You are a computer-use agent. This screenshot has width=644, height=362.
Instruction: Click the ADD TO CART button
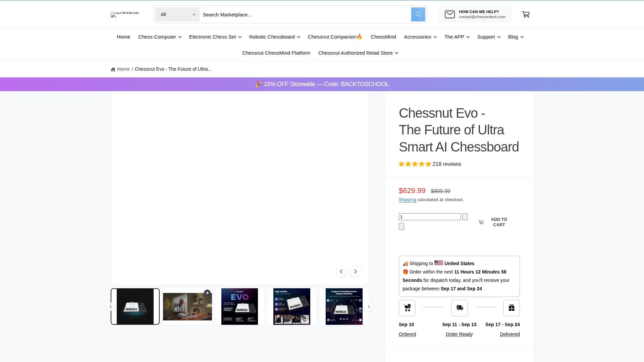coord(493,222)
